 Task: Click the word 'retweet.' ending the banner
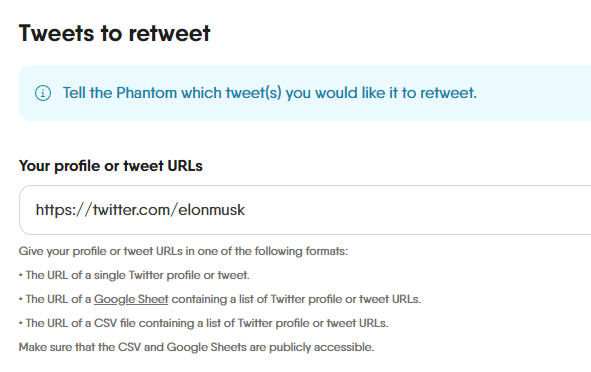click(449, 93)
